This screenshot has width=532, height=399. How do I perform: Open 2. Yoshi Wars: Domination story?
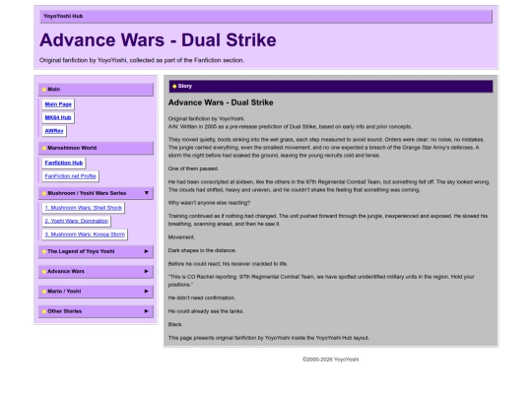tap(76, 221)
